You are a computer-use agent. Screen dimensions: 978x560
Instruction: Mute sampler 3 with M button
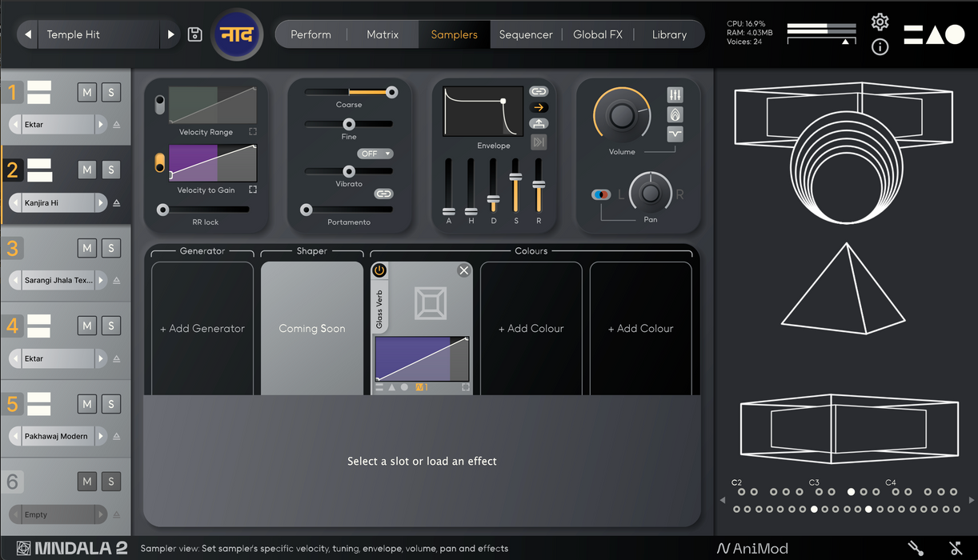(x=87, y=248)
